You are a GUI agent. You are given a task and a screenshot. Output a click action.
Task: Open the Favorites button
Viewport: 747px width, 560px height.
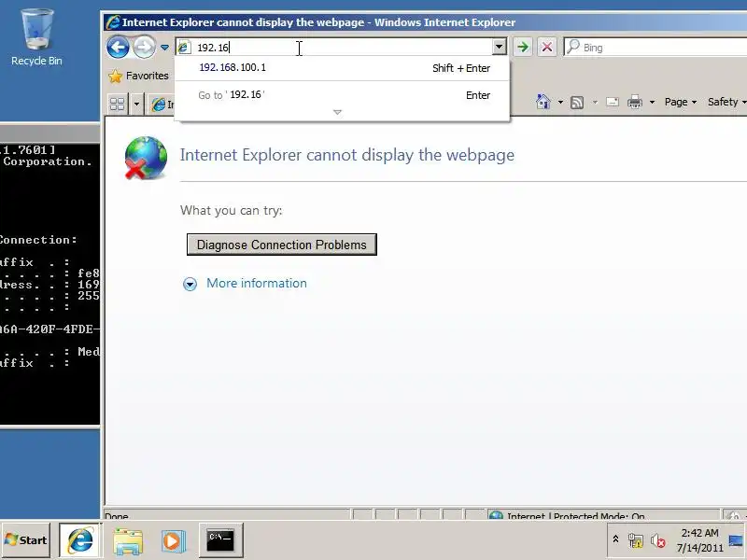(138, 76)
